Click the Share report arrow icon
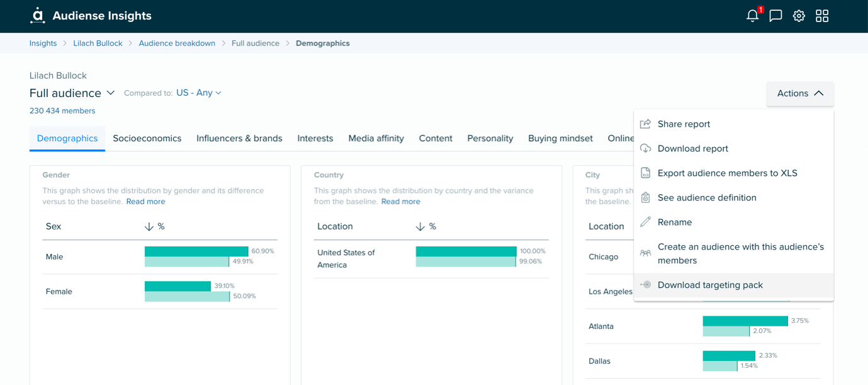The height and width of the screenshot is (385, 868). [x=645, y=124]
